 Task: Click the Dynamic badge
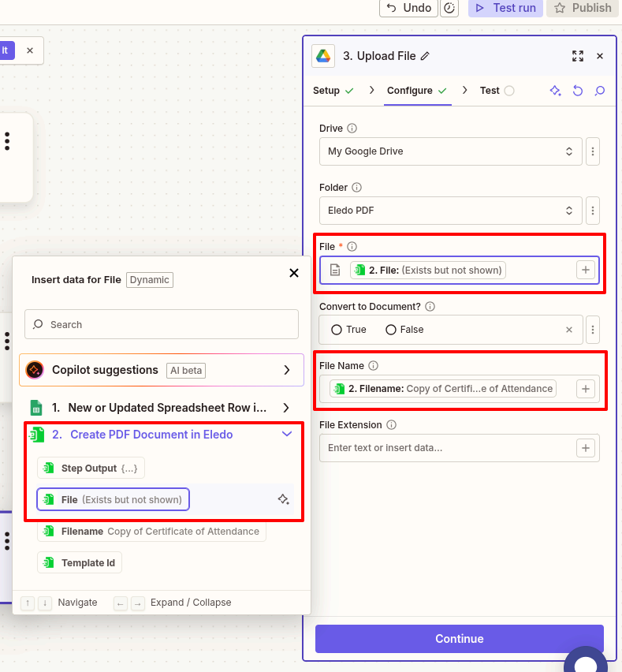pyautogui.click(x=150, y=280)
